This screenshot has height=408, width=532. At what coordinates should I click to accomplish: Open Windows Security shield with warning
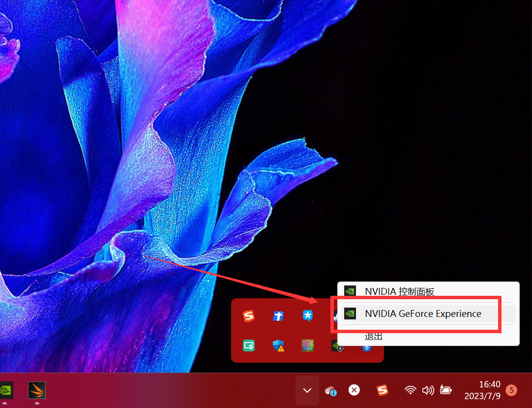(x=278, y=346)
